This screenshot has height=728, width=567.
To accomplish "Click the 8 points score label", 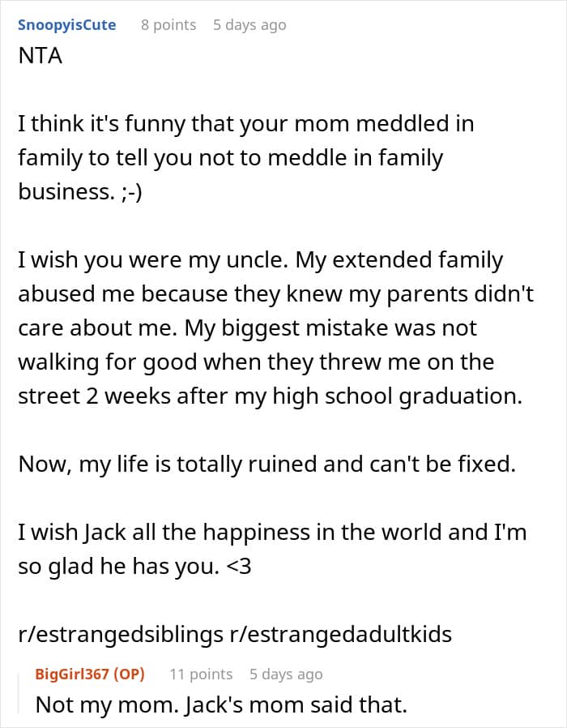I will click(x=168, y=25).
